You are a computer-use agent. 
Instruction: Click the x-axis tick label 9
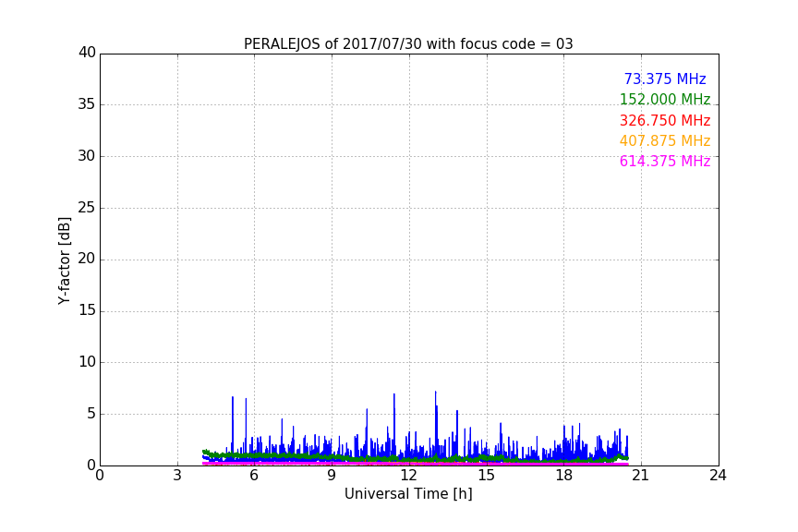pyautogui.click(x=332, y=476)
